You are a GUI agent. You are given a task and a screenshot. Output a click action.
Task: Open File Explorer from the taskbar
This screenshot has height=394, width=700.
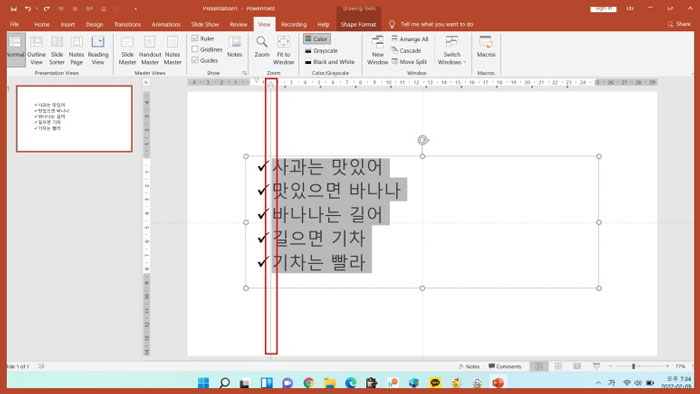coord(329,382)
